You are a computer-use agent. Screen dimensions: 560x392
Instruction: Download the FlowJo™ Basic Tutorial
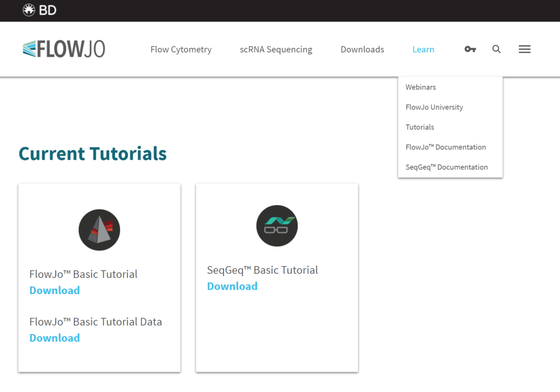(55, 290)
